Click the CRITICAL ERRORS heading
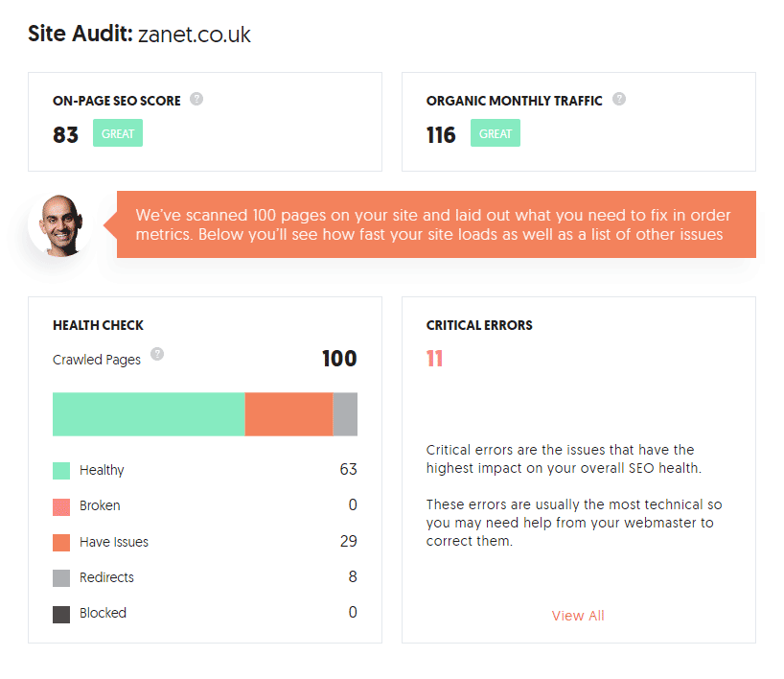Screen dimensions: 784x679 479,324
